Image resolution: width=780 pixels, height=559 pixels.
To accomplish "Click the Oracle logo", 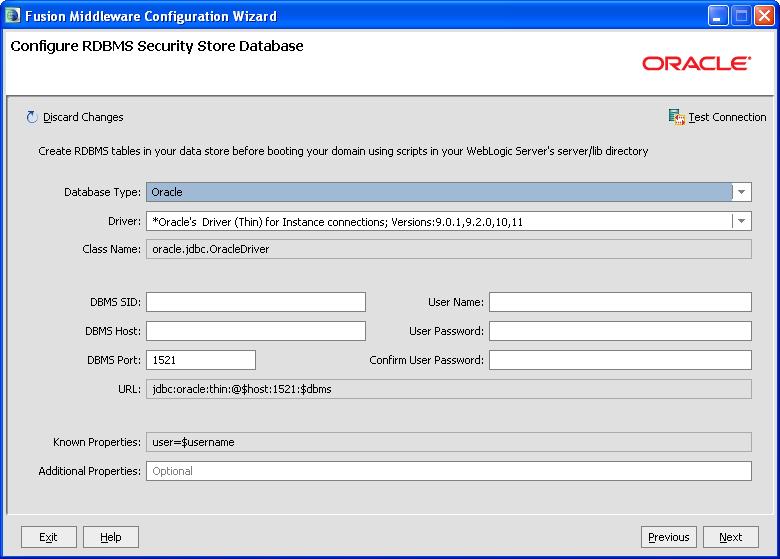I will pyautogui.click(x=696, y=63).
